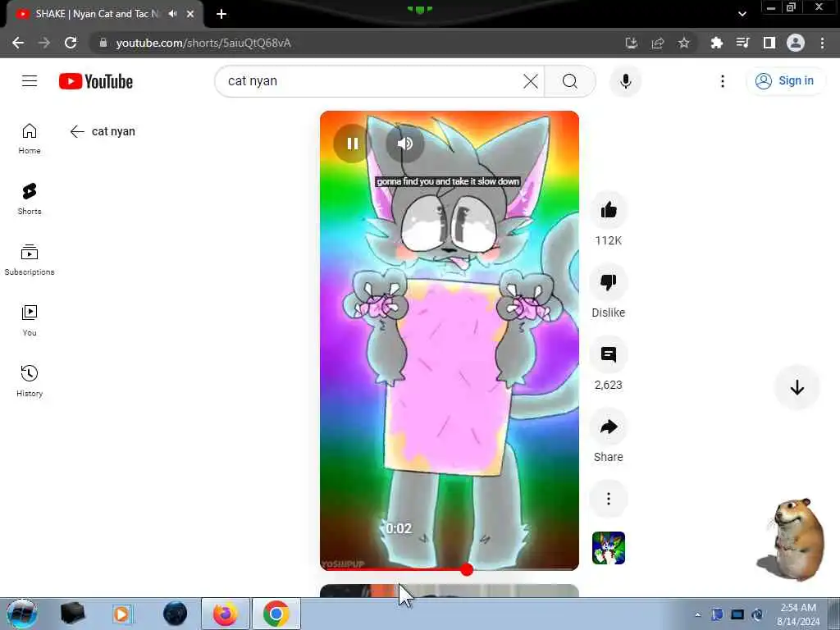The width and height of the screenshot is (840, 630).
Task: Click the magnifier search button
Action: 570,81
